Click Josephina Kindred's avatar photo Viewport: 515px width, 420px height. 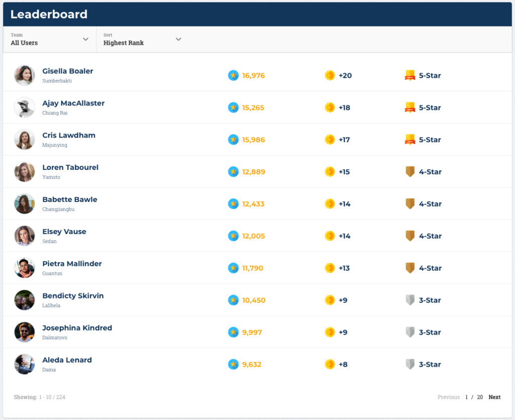24,333
